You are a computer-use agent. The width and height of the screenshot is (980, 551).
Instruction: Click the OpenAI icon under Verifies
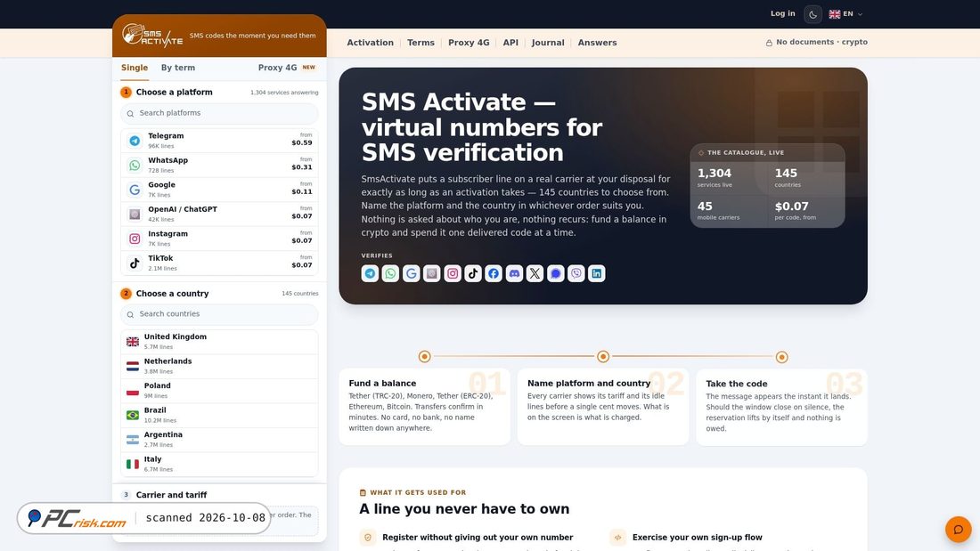tap(432, 273)
